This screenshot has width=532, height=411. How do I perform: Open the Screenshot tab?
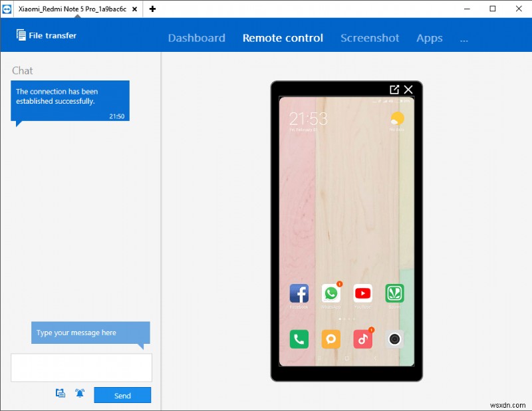(370, 38)
